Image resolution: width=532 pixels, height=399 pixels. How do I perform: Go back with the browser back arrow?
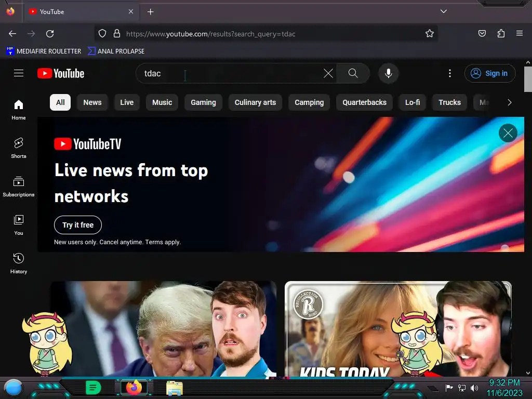(12, 34)
